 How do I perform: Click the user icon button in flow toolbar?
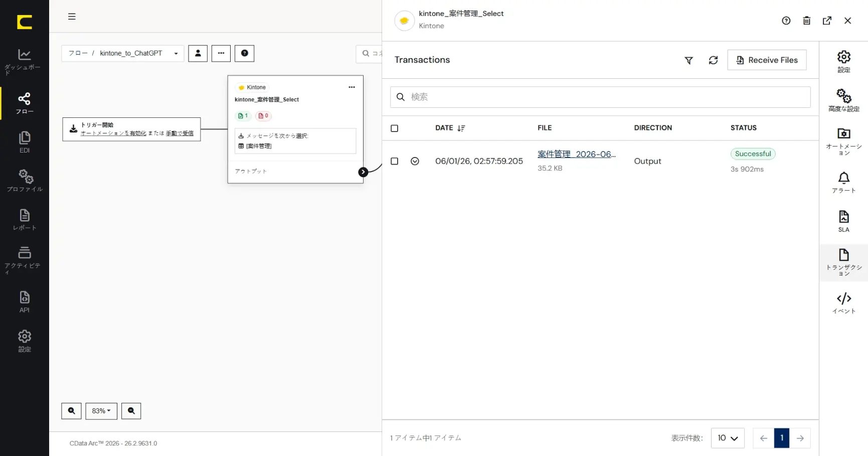198,53
